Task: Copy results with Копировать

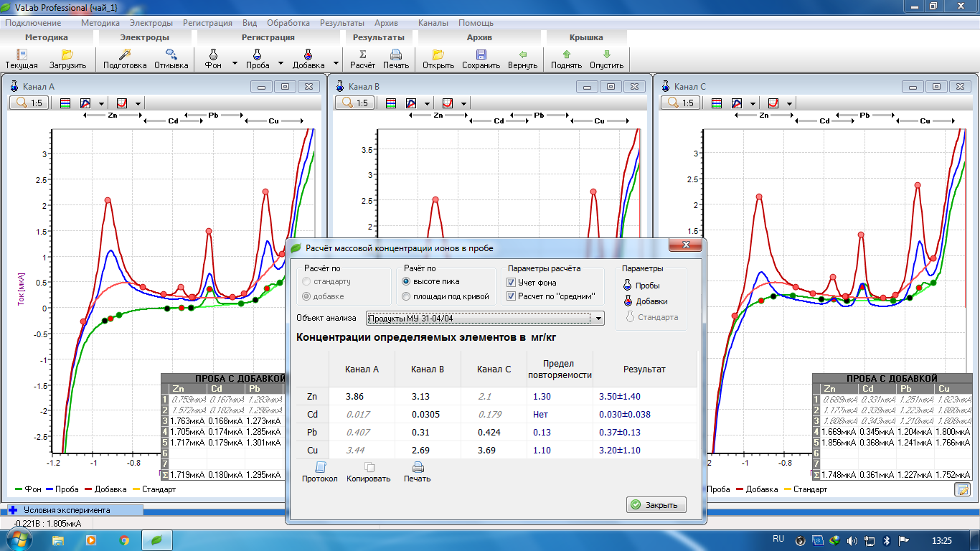Action: [x=369, y=472]
